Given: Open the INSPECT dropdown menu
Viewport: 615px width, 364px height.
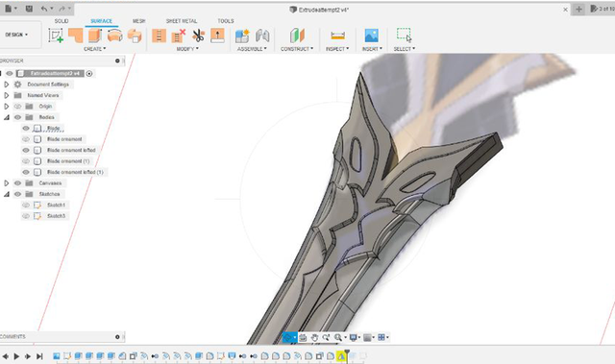Looking at the screenshot, I should [337, 49].
